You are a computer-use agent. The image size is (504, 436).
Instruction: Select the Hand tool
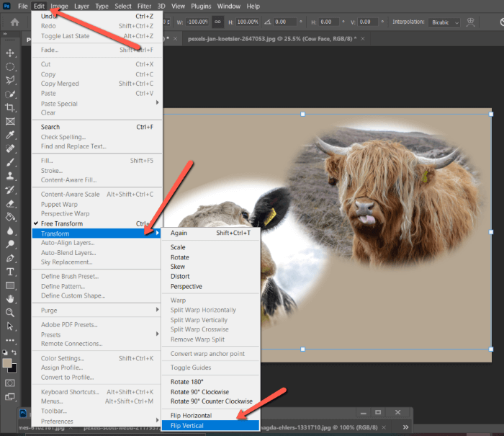pyautogui.click(x=10, y=299)
